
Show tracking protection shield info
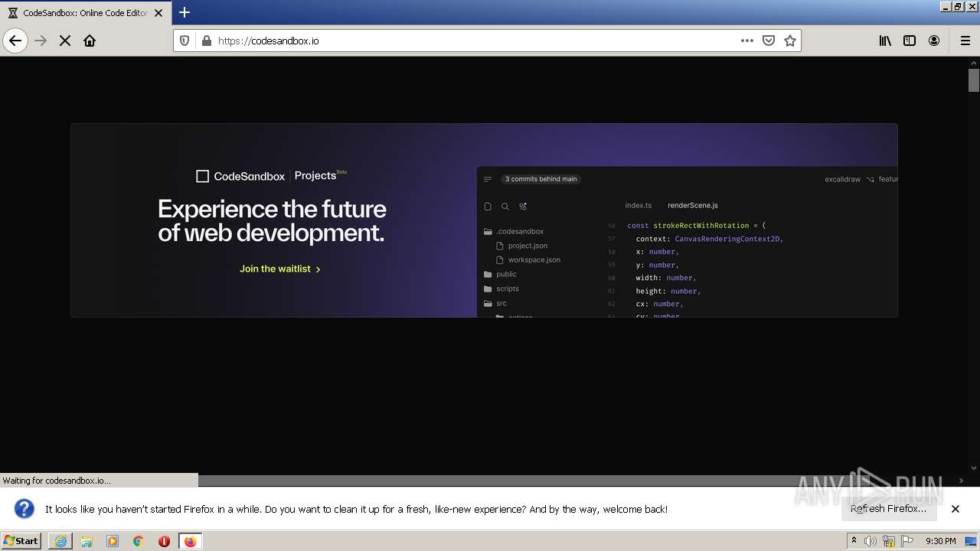coord(185,41)
